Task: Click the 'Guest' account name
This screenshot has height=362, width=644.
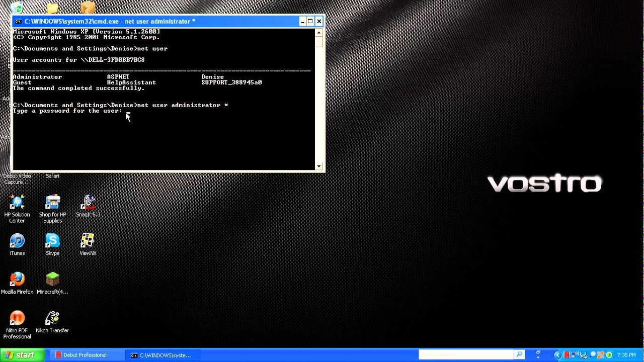Action: pyautogui.click(x=23, y=82)
